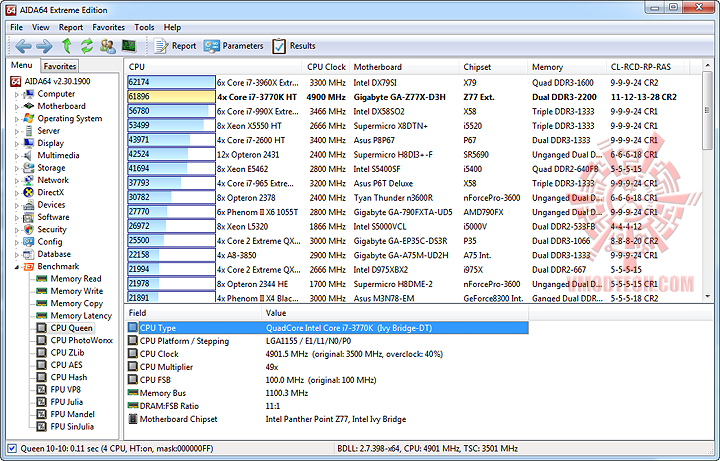
Task: Expand the Operating System tree node
Action: point(17,119)
